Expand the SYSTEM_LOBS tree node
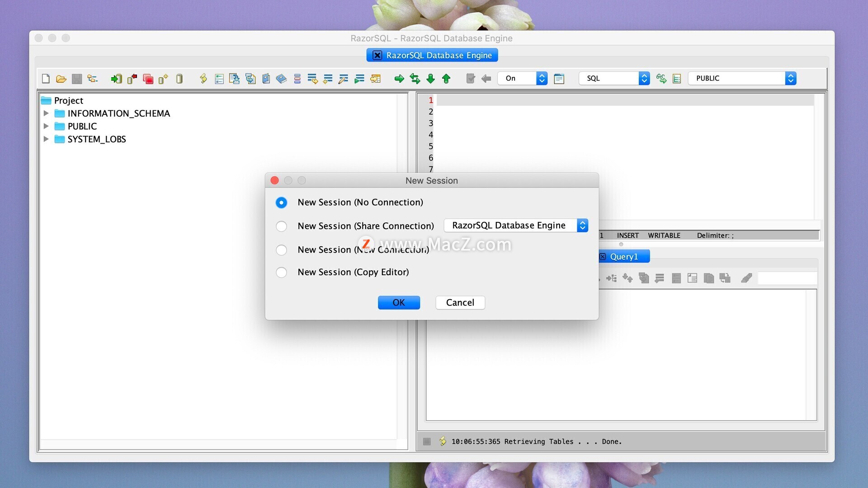The image size is (868, 488). click(46, 139)
